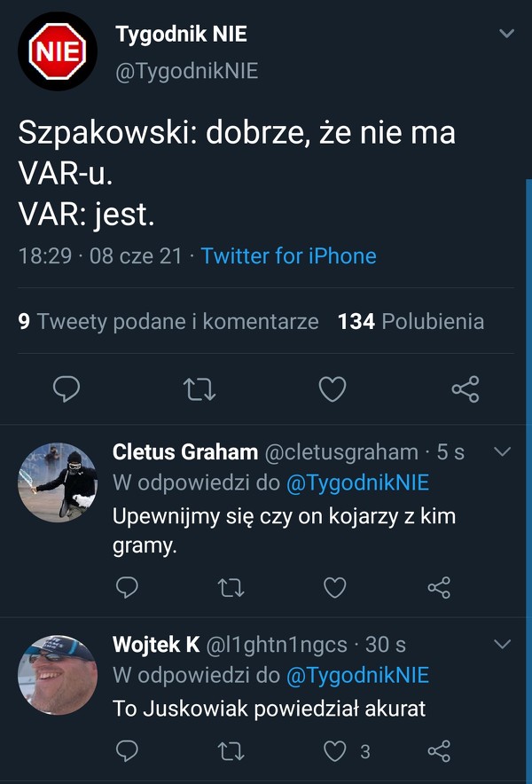View the 134 Polubienia list
This screenshot has height=784, width=532.
(x=411, y=321)
